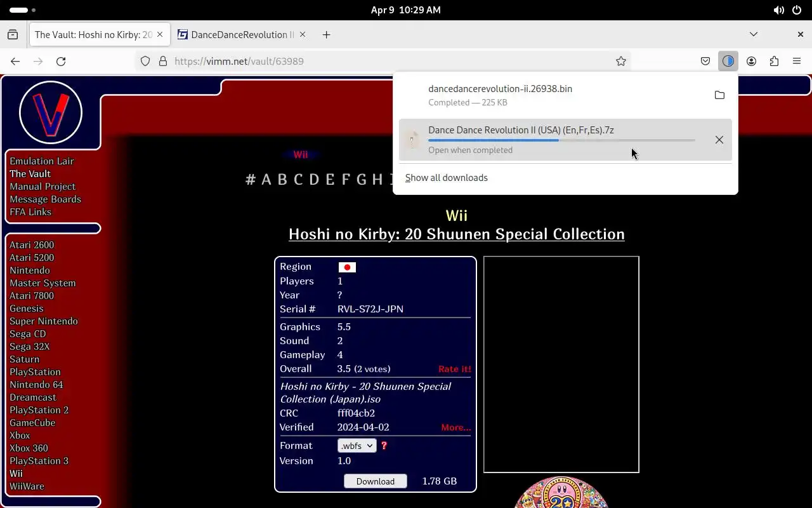Expand the List all tabs chevron
This screenshot has height=508, width=812.
(754, 34)
